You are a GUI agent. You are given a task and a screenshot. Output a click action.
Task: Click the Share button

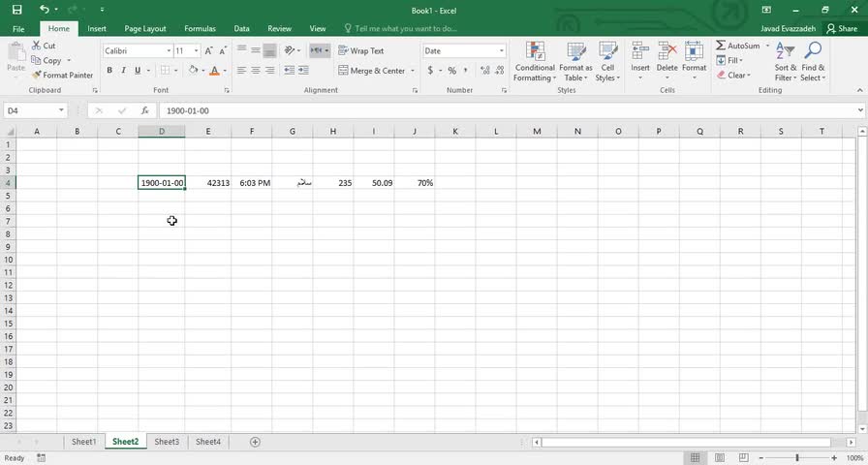coord(842,29)
